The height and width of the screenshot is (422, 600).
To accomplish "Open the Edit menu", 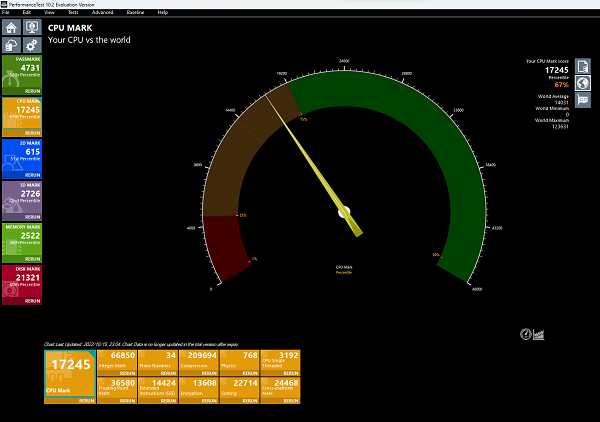I will [26, 12].
